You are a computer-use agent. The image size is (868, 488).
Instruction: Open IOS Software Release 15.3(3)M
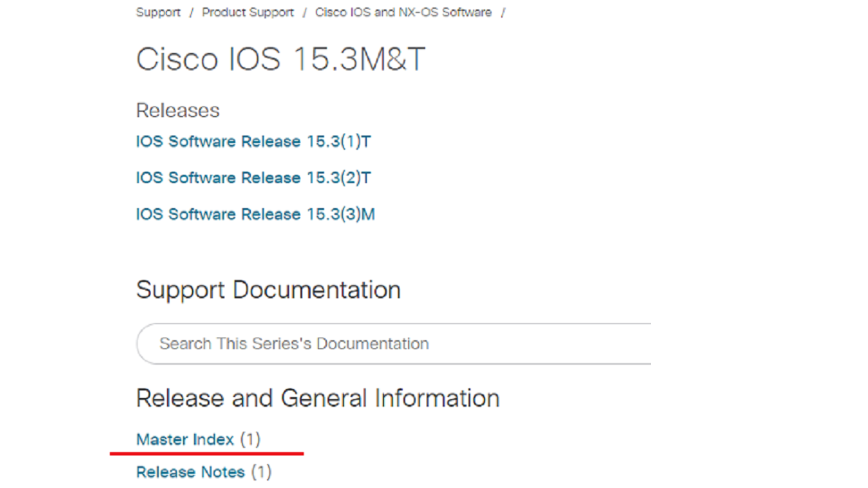[256, 214]
